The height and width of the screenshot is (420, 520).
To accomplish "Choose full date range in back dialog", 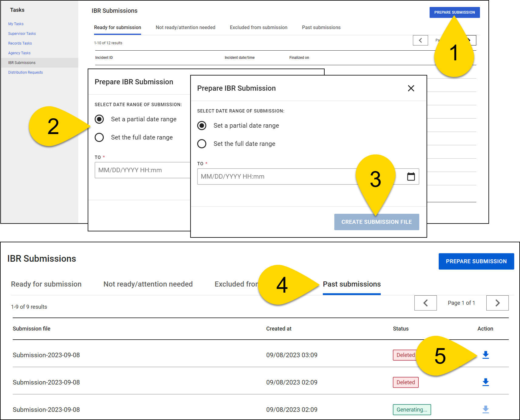I will 99,137.
